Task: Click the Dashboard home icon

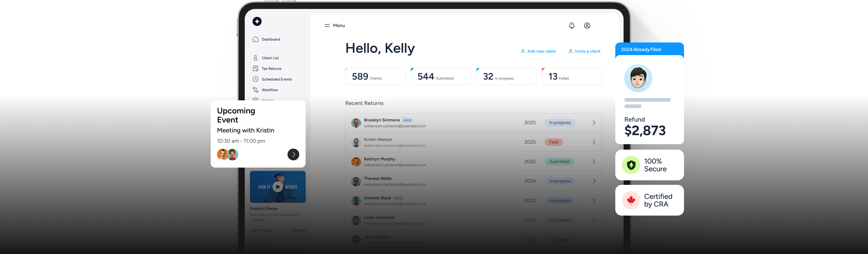Action: (255, 39)
